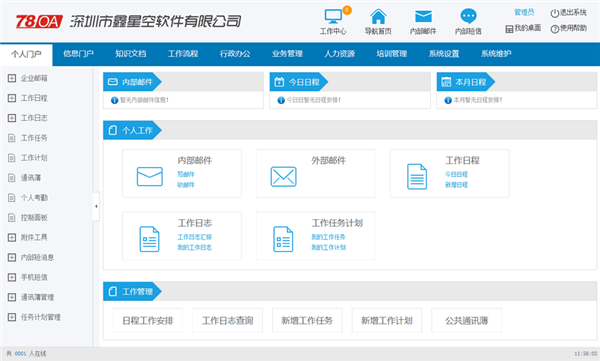The image size is (600, 361).
Task: Expand the 工作日志 sidebar node
Action: coord(12,118)
